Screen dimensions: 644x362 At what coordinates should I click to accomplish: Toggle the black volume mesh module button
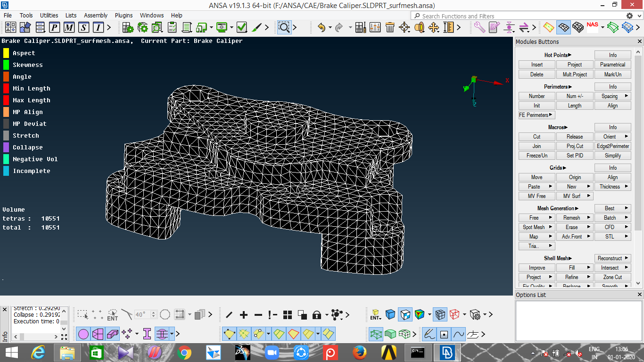tap(578, 27)
